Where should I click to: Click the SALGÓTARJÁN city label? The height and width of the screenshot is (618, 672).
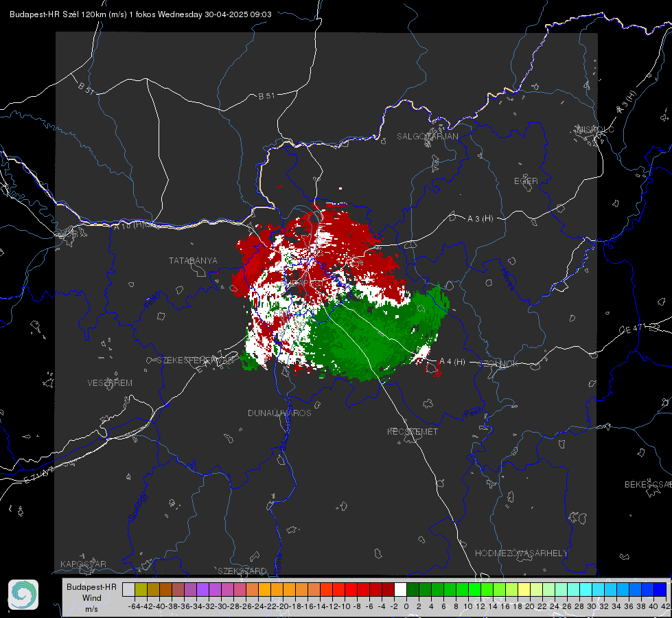coord(427,137)
